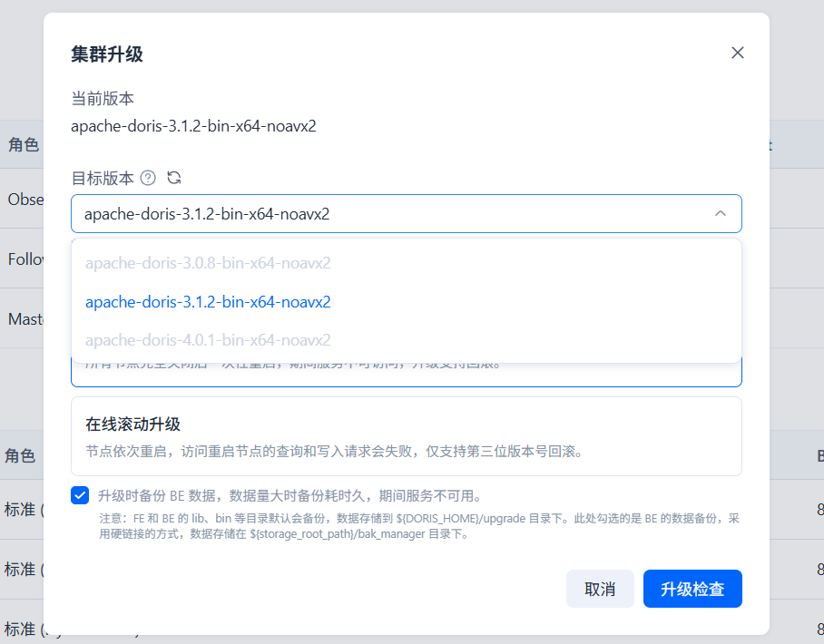Click the 目标版本 combo box field
Screen dimensions: 824x644
coord(390,214)
